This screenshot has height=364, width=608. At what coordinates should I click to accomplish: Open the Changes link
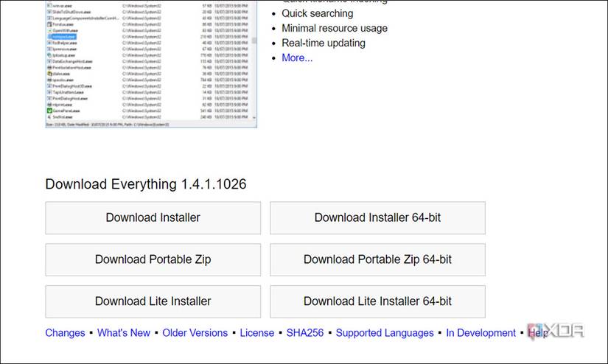pos(65,333)
